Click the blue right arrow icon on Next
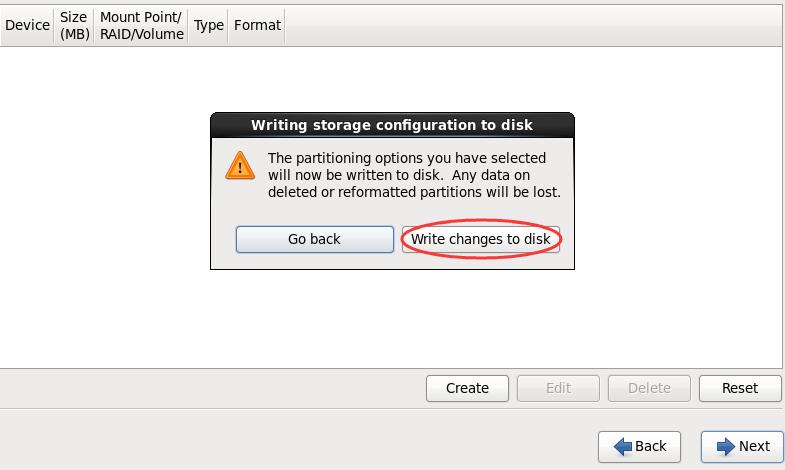 point(726,446)
